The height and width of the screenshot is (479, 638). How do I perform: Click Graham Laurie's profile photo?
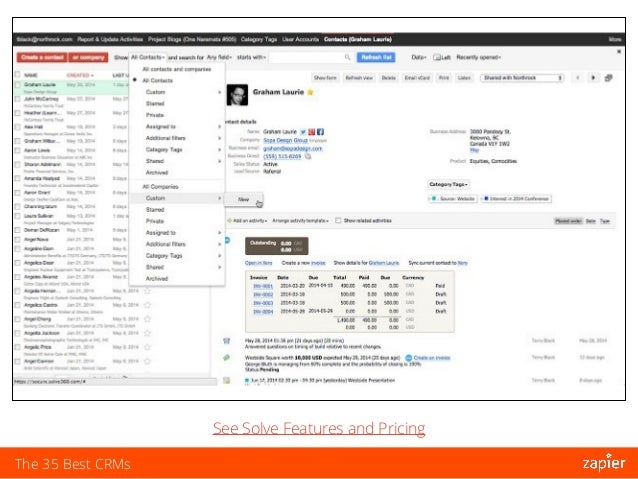(x=237, y=95)
